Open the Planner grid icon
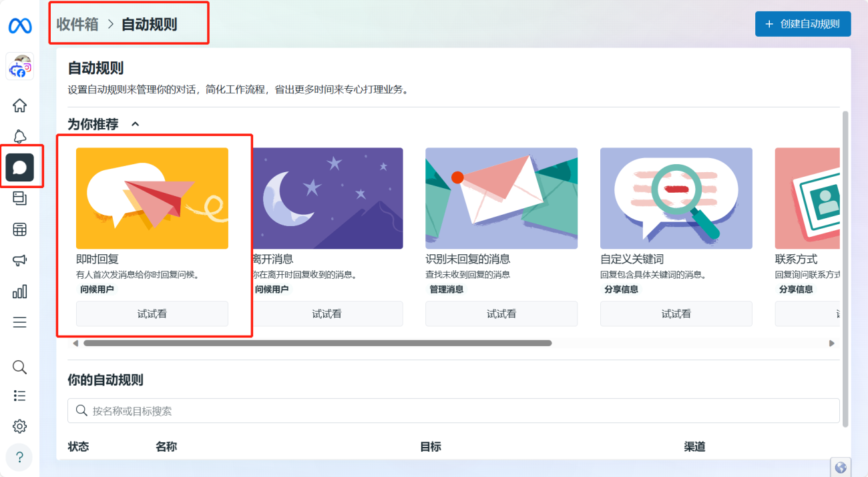 20,229
